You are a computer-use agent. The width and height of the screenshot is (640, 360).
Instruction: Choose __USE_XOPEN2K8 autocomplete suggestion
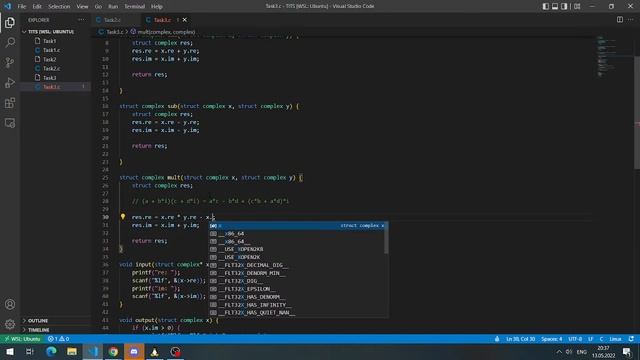[x=297, y=249]
